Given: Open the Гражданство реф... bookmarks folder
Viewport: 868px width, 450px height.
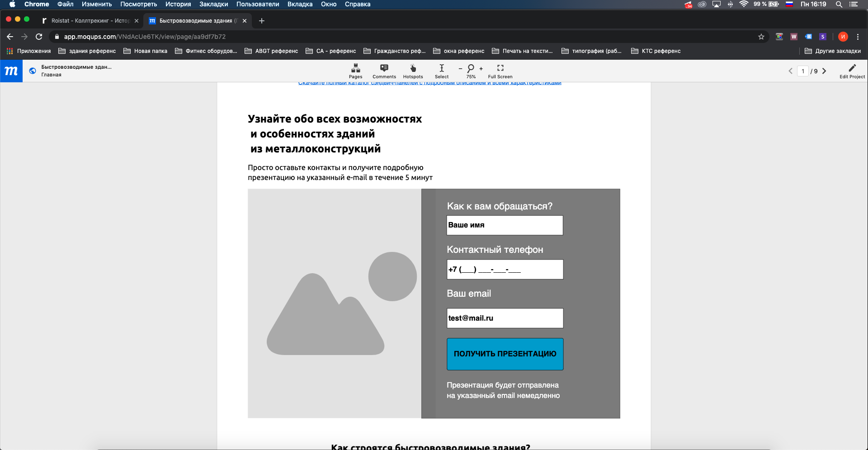Looking at the screenshot, I should pyautogui.click(x=395, y=51).
